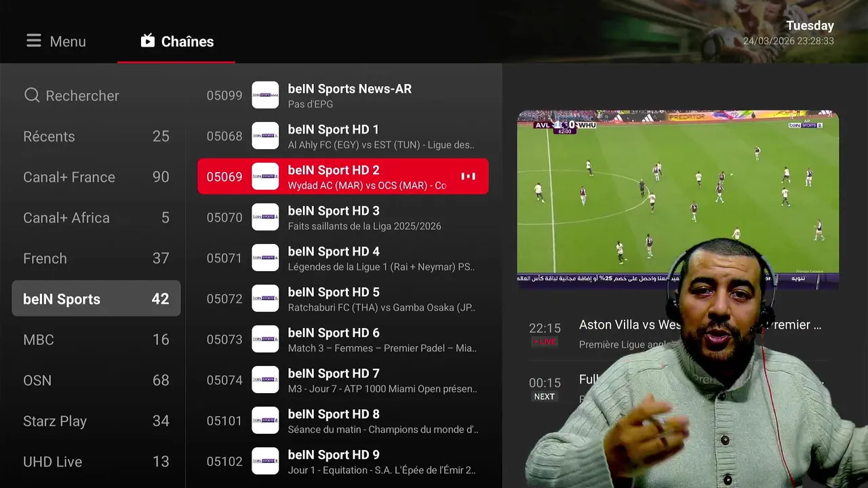Select the OSN category
Image resolution: width=868 pixels, height=488 pixels.
pyautogui.click(x=96, y=380)
